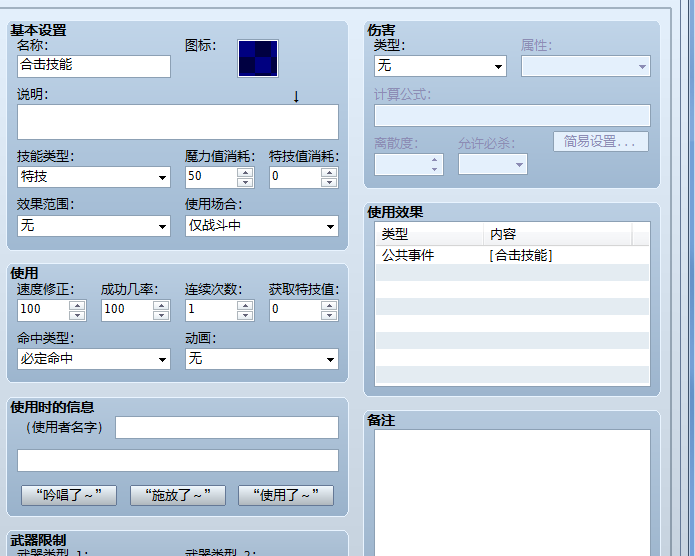Viewport: 695px width, 556px height.
Task: Click the first 使用者名字 message field
Action: (x=227, y=427)
